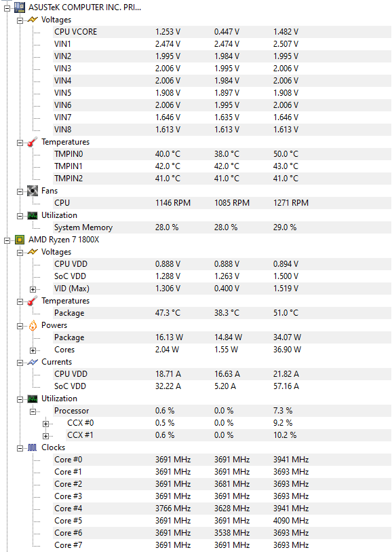
Task: Expand the CCX #1 utilization node
Action: coord(45,436)
